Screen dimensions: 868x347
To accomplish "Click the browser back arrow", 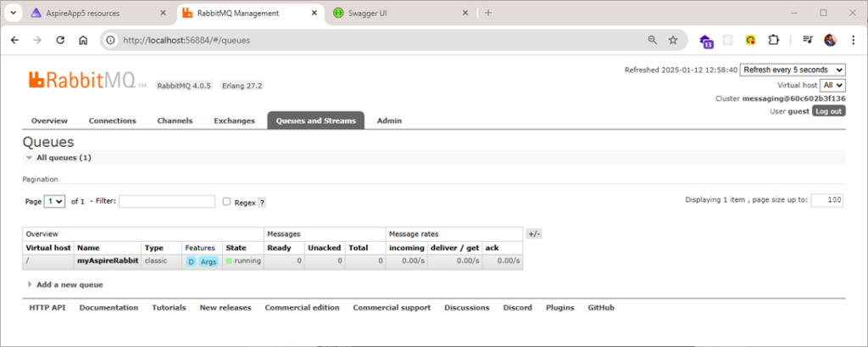I will click(15, 40).
